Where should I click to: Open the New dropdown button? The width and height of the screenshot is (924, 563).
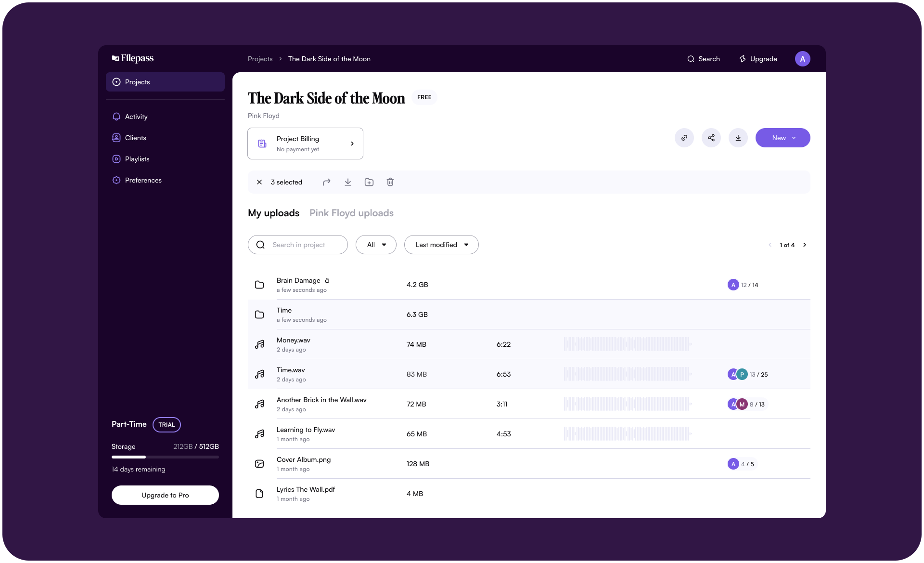783,138
